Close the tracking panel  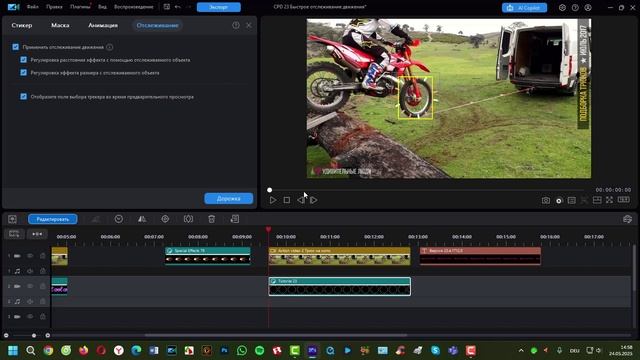pyautogui.click(x=249, y=25)
